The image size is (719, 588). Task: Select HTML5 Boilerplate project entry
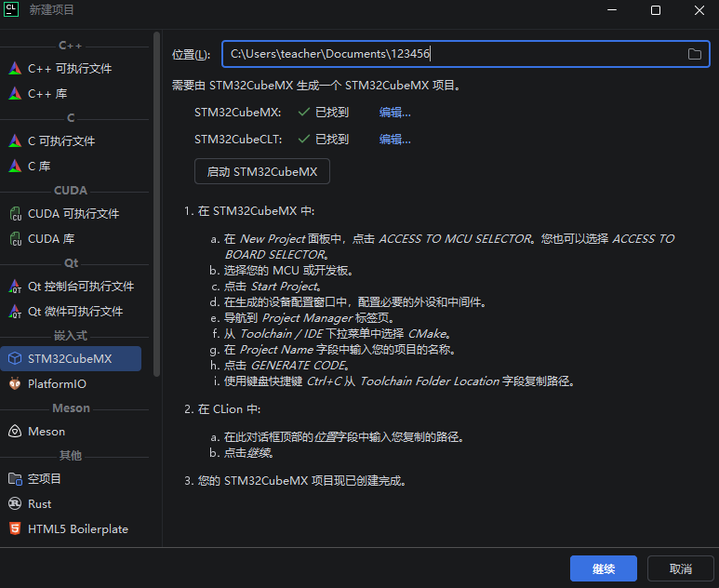[71, 528]
